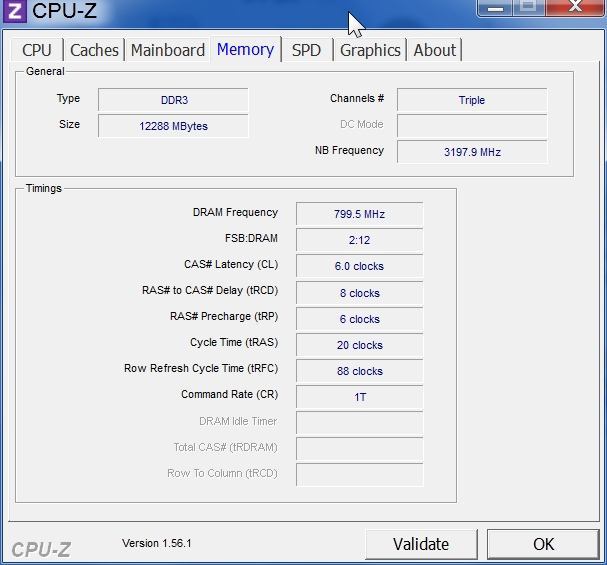The width and height of the screenshot is (607, 565).
Task: Click the 'Row Refresh Cycle Time (tRFC)' label
Action: (x=201, y=368)
